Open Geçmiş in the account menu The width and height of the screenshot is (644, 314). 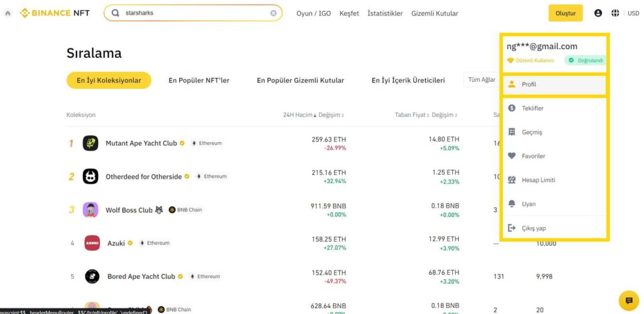(x=554, y=132)
